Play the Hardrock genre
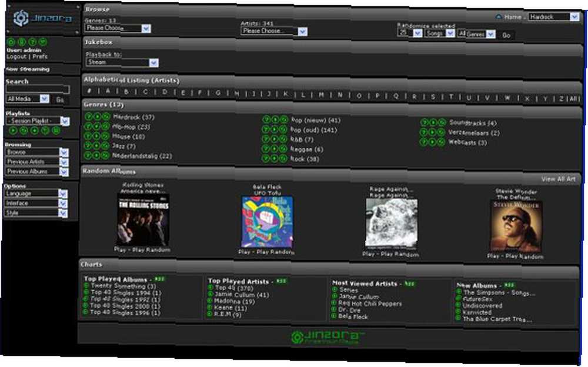Viewport: 588px width, 367px height. coord(97,116)
